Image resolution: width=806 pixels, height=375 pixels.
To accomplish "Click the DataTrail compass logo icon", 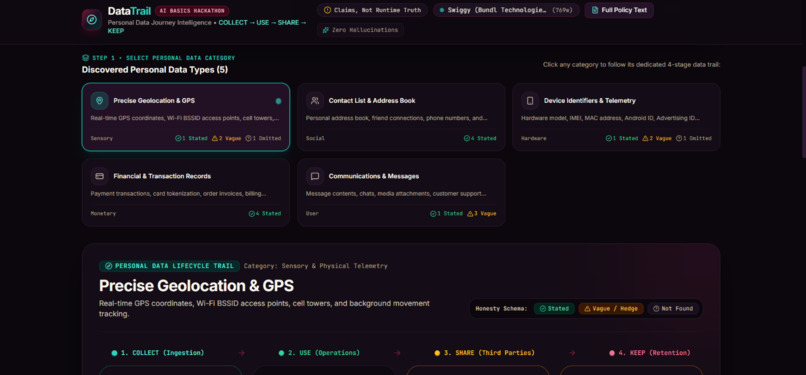I will 91,20.
